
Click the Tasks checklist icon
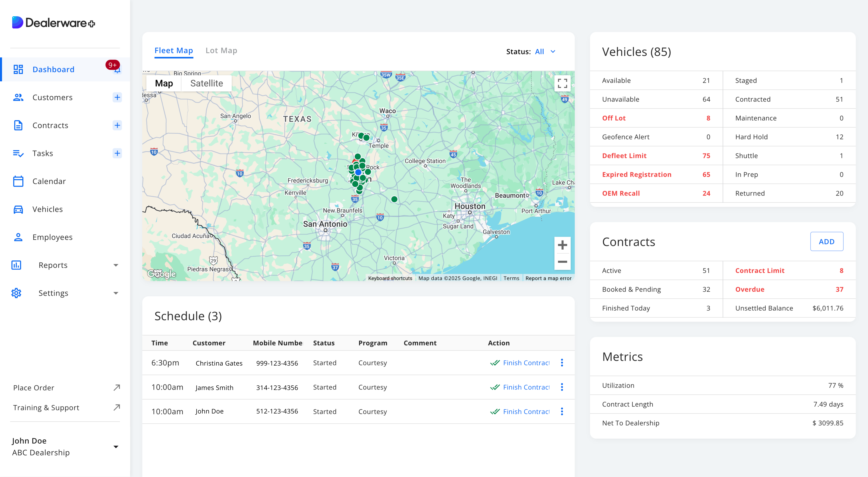pyautogui.click(x=18, y=153)
